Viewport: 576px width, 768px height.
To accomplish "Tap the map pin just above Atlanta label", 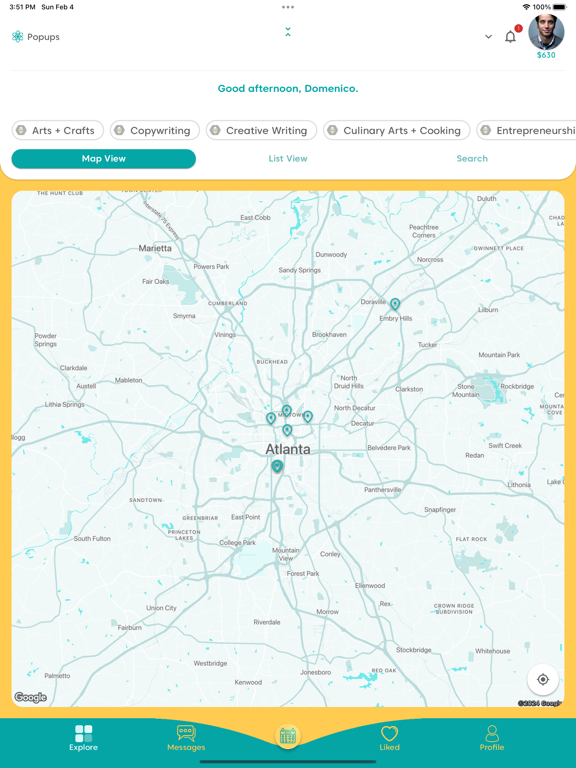I will pos(287,430).
